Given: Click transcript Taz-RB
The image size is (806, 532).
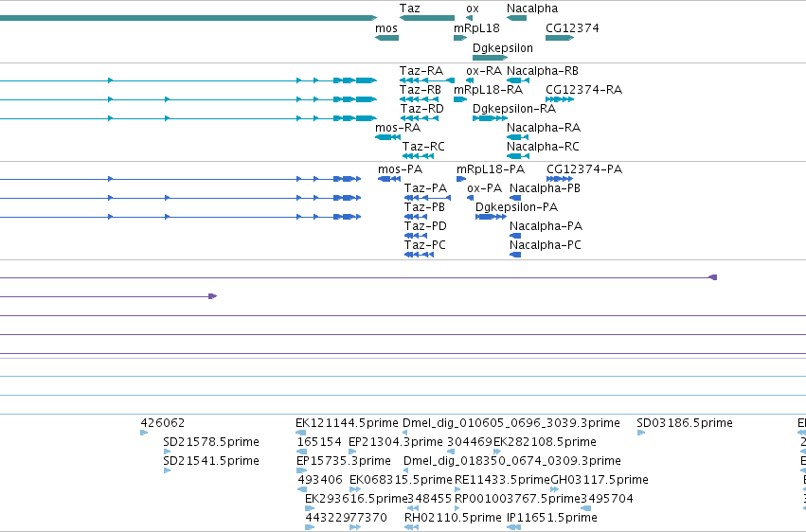Looking at the screenshot, I should click(x=420, y=90).
